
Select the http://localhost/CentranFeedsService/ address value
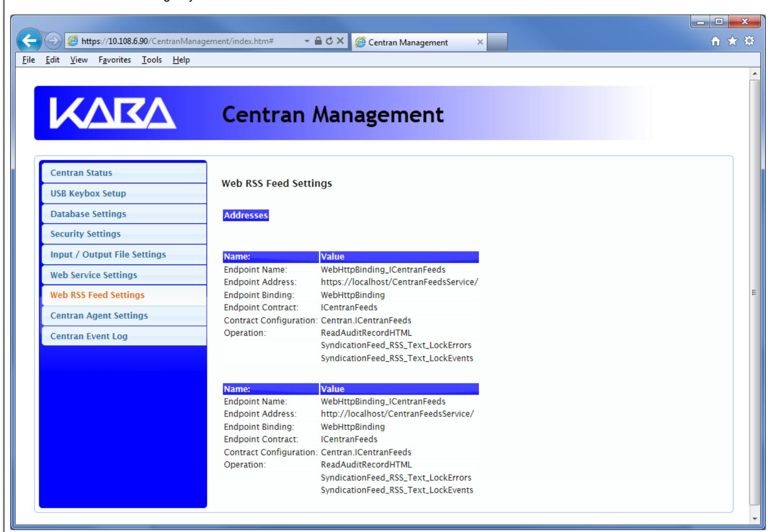pyautogui.click(x=397, y=414)
